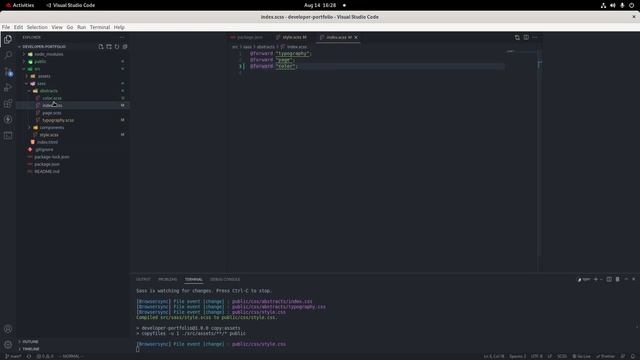Viewport: 640px width, 360px height.
Task: Open typography.scss in the file tree
Action: (58, 120)
